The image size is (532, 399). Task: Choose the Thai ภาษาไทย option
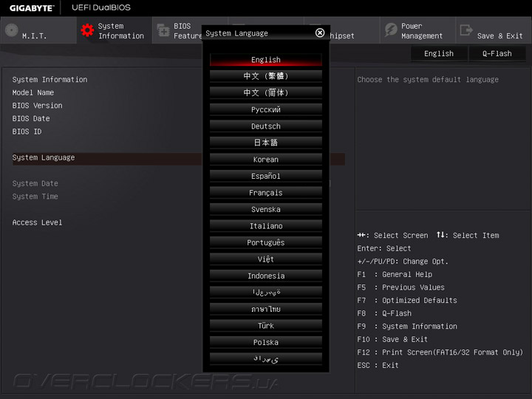[x=266, y=309]
